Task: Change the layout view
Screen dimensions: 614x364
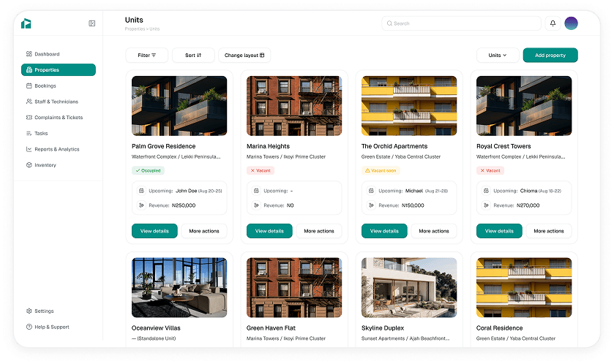Action: point(244,55)
